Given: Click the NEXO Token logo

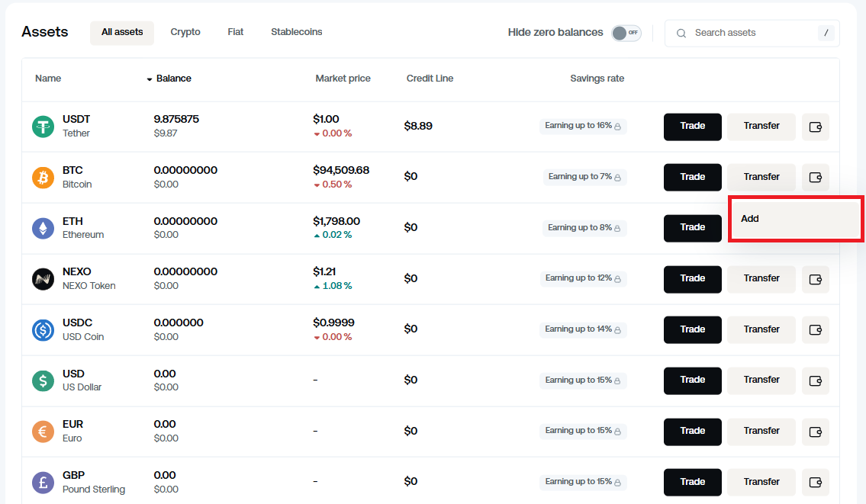Looking at the screenshot, I should 43,279.
